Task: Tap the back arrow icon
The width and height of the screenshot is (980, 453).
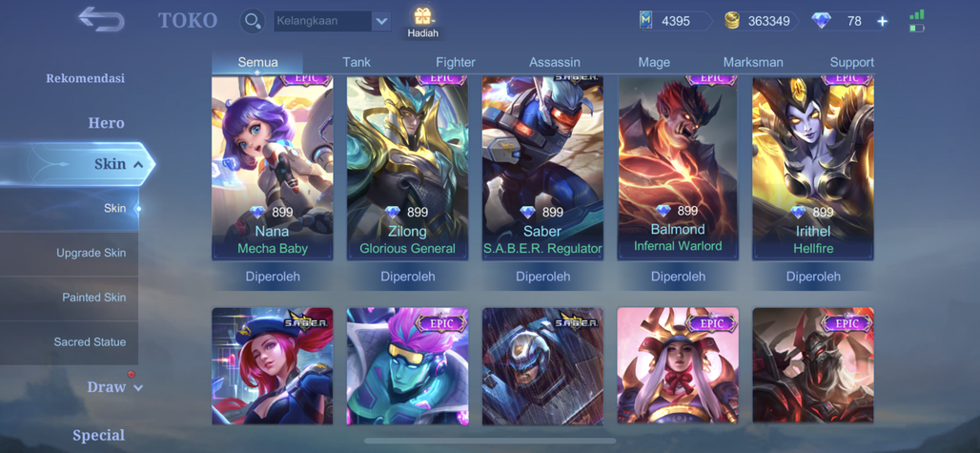Action: coord(101,19)
